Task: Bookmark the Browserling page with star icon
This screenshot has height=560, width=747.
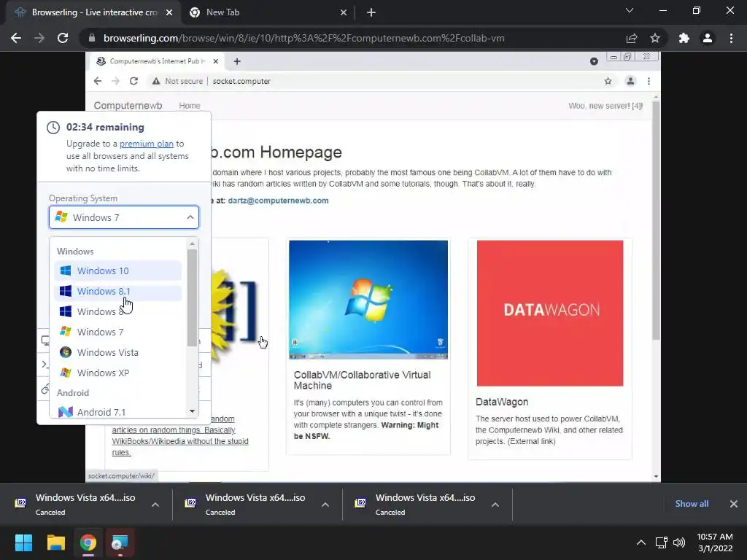Action: coord(655,38)
